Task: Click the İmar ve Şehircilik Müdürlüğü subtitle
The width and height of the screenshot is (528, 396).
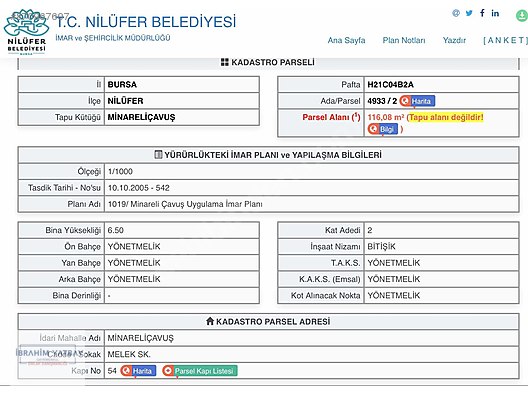Action: pos(113,38)
